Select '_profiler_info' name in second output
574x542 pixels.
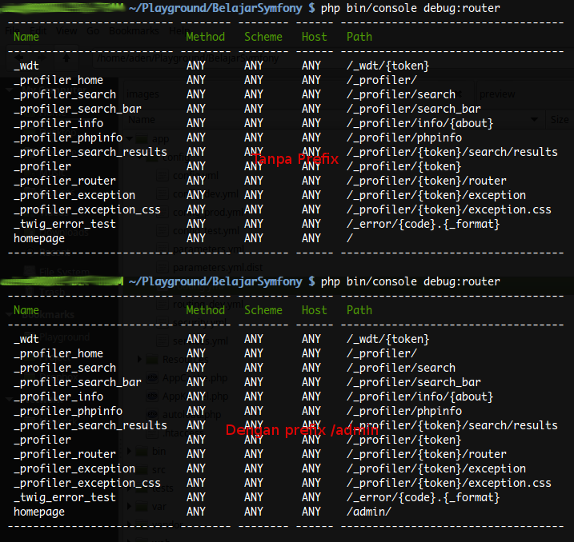[x=58, y=397]
